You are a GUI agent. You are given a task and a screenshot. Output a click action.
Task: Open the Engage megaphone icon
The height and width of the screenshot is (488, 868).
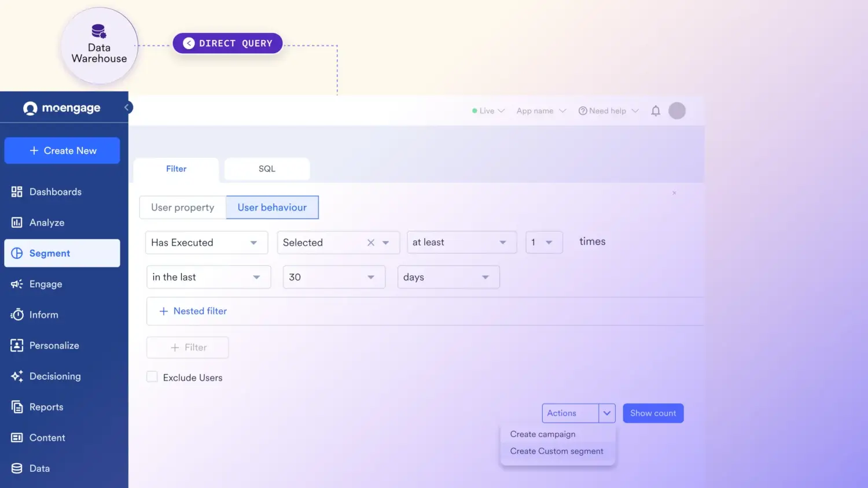tap(17, 284)
